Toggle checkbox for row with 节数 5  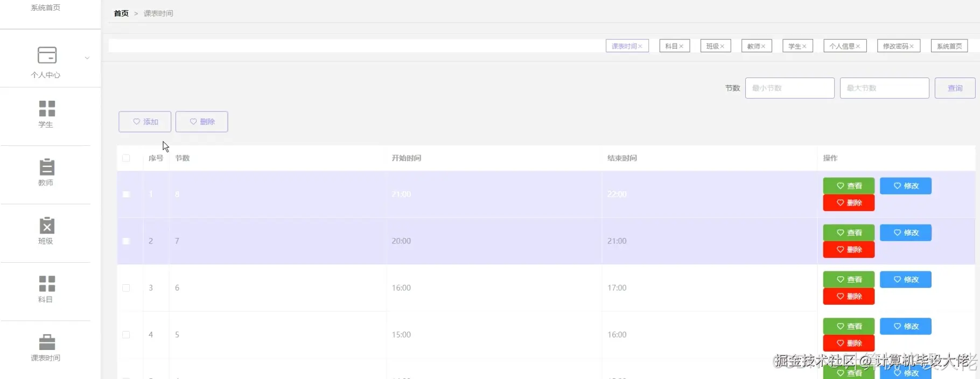[126, 334]
